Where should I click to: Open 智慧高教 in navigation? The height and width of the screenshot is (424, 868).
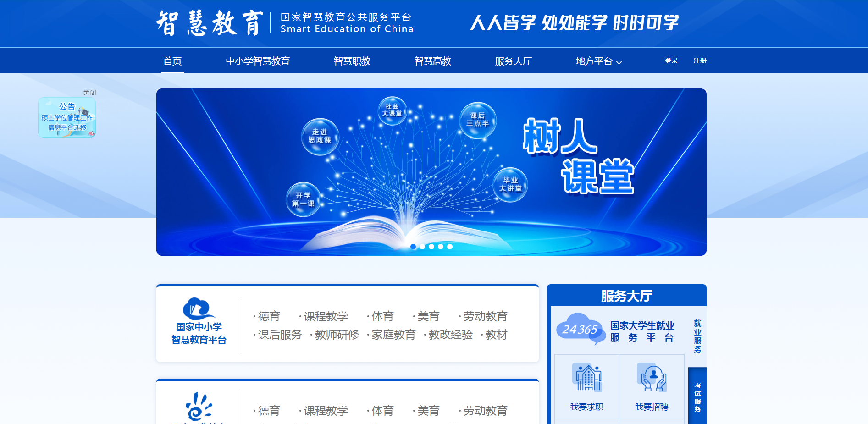pyautogui.click(x=433, y=61)
